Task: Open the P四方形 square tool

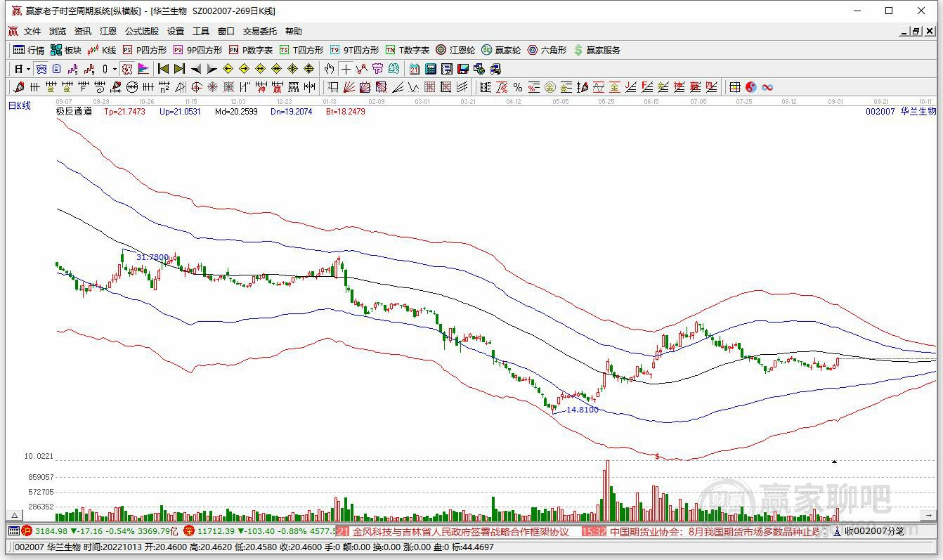Action: click(144, 50)
